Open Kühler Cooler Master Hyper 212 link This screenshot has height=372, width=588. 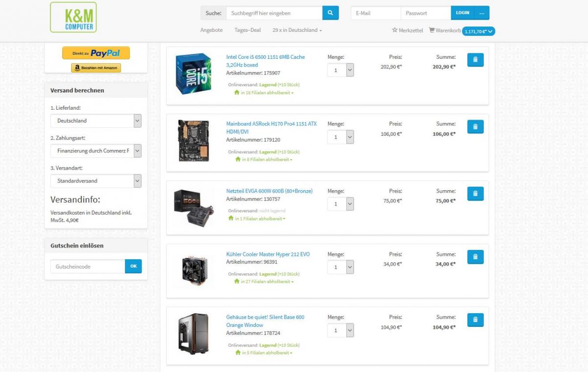click(x=268, y=254)
